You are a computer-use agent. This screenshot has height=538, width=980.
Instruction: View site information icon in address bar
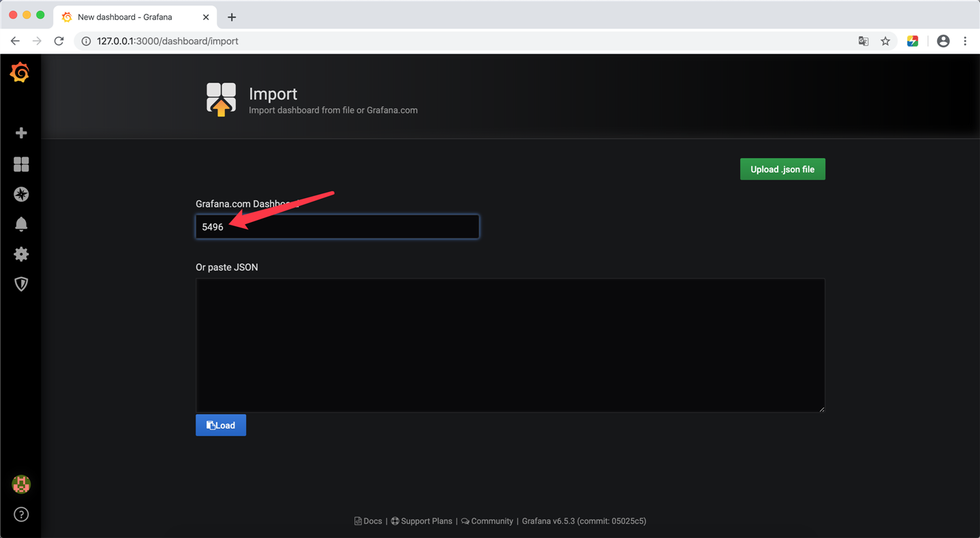86,41
